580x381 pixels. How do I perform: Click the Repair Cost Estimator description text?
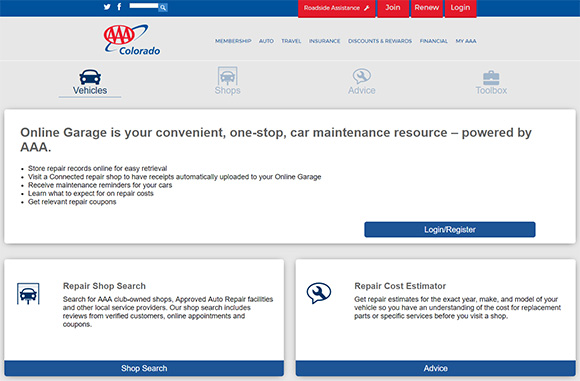[458, 308]
